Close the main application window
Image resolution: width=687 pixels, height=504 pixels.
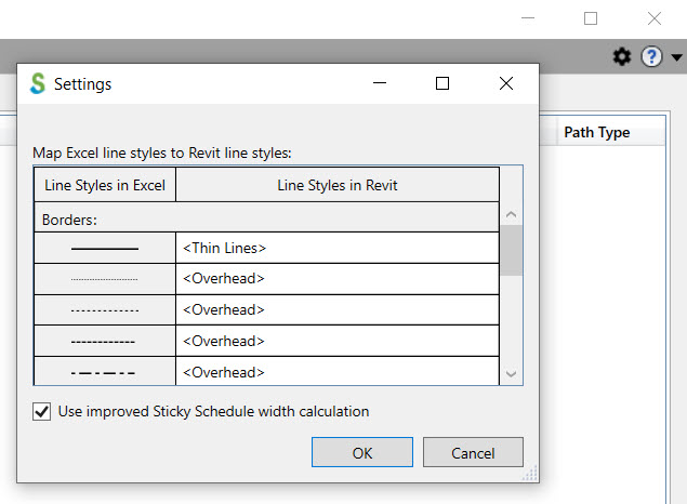point(654,18)
